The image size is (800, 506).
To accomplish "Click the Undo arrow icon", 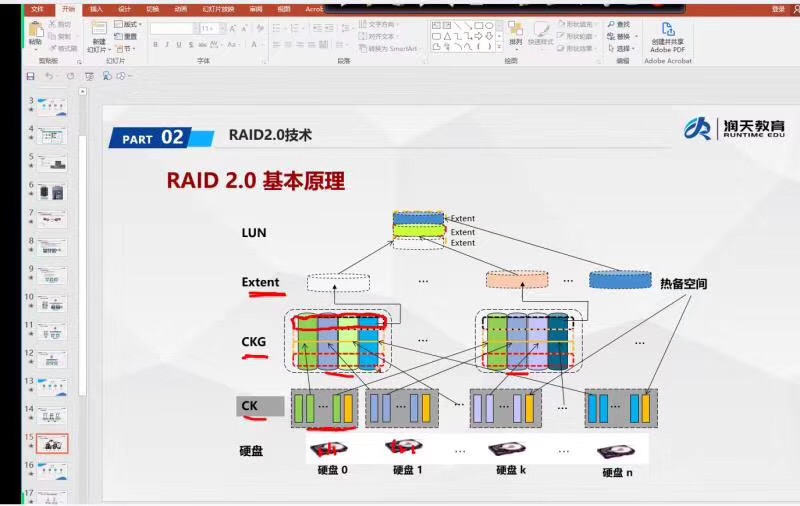I will tap(50, 76).
